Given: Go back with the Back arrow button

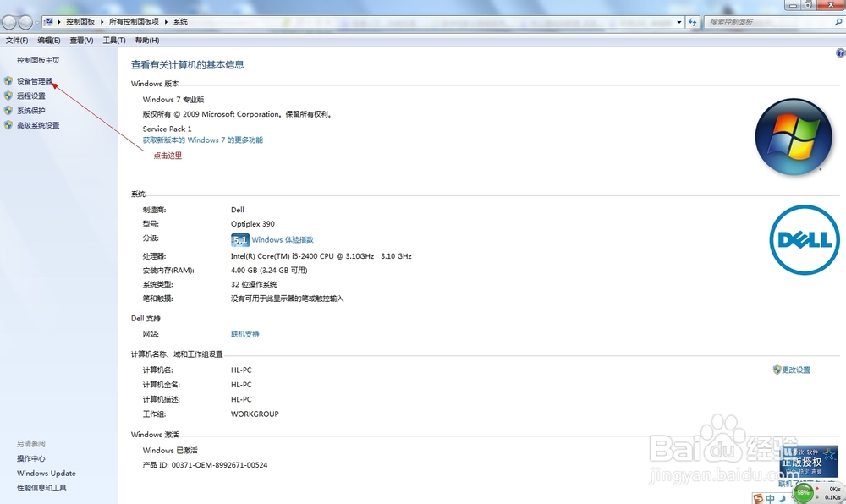Looking at the screenshot, I should click(x=9, y=22).
